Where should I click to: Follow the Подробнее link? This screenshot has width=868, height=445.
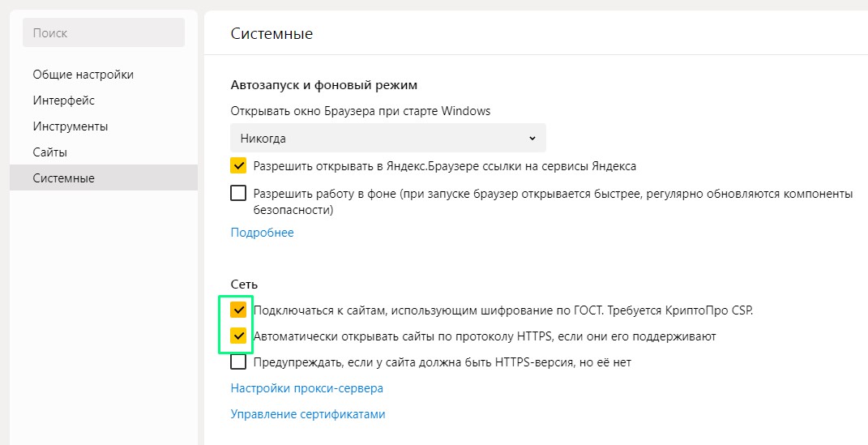click(x=262, y=233)
